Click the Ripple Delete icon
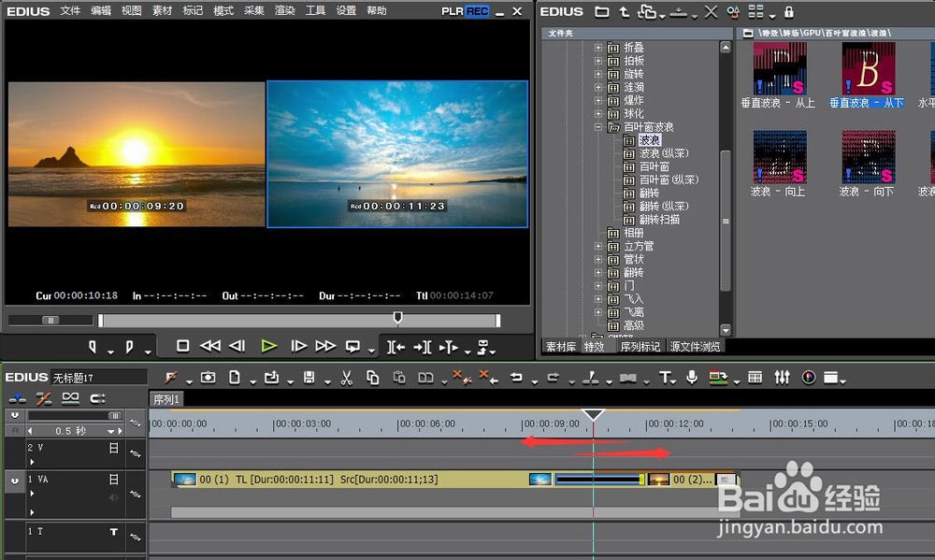The height and width of the screenshot is (560, 935). pyautogui.click(x=490, y=378)
